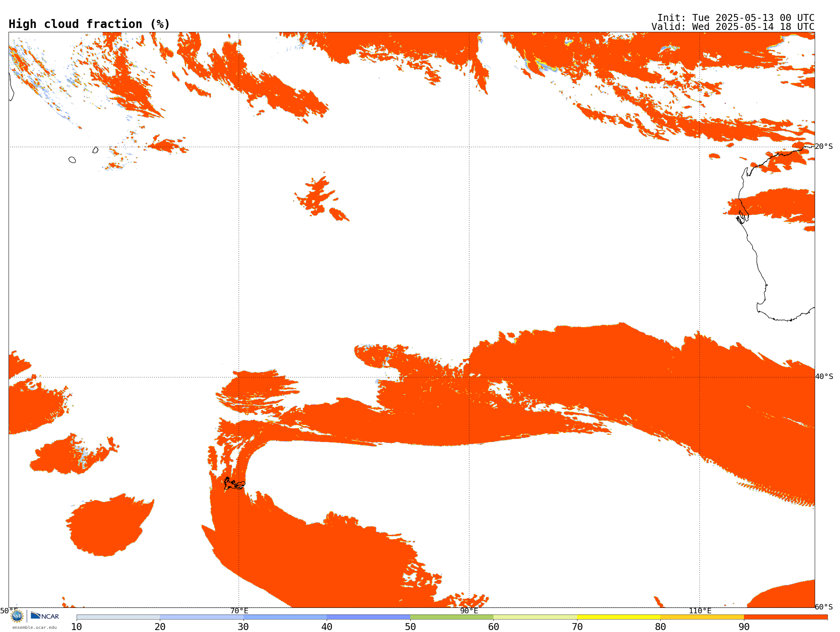
Task: Click the 50-60 green colorbar segment
Action: [x=452, y=617]
